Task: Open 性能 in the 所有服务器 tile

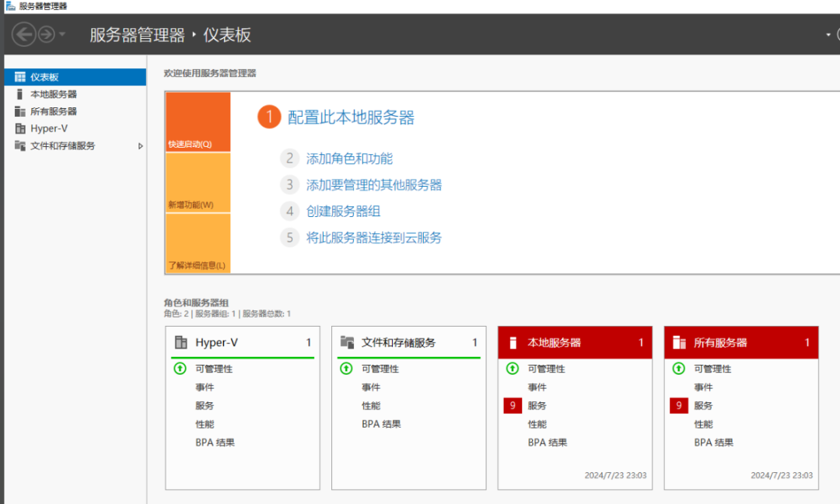Action: [703, 424]
